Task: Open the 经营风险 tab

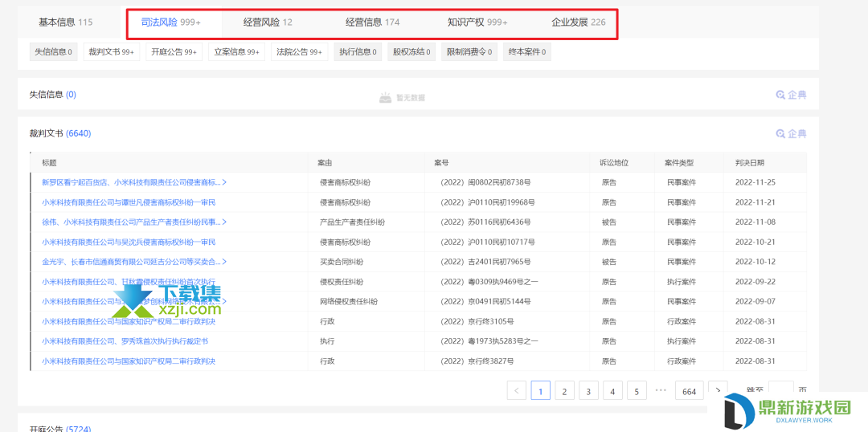Action: point(268,22)
